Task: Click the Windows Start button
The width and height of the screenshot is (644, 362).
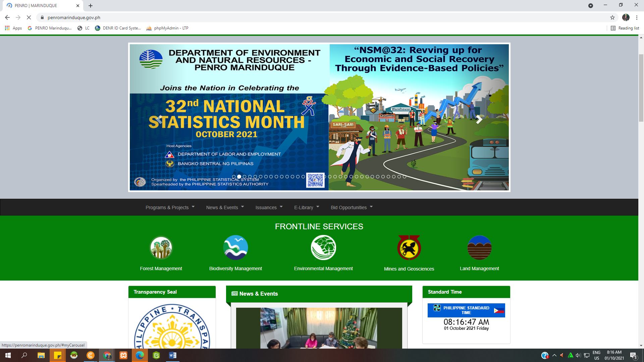Action: tap(8, 355)
